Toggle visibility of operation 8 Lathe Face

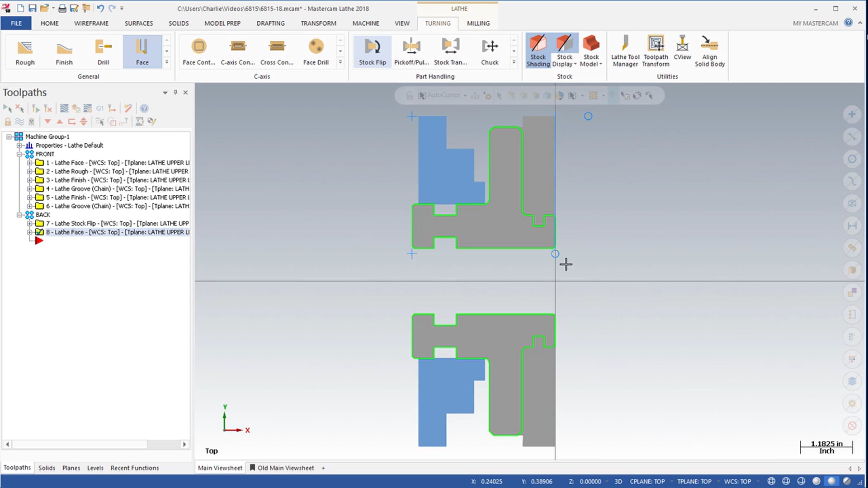coord(39,232)
